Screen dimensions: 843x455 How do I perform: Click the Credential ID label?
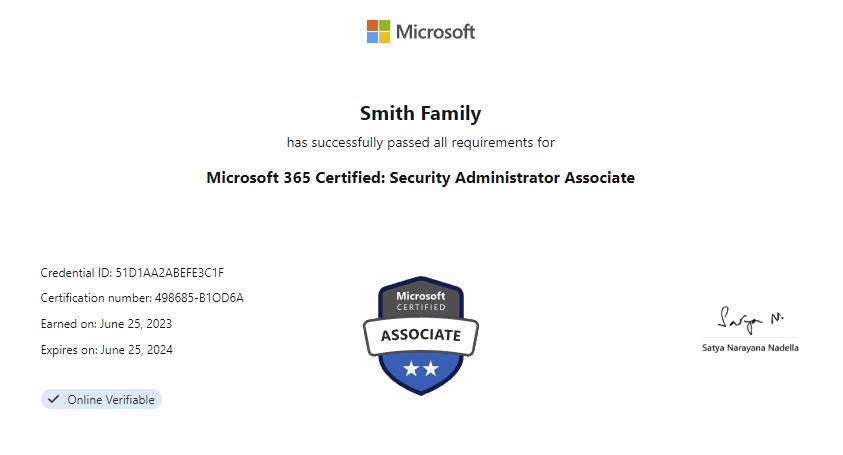[x=76, y=273]
